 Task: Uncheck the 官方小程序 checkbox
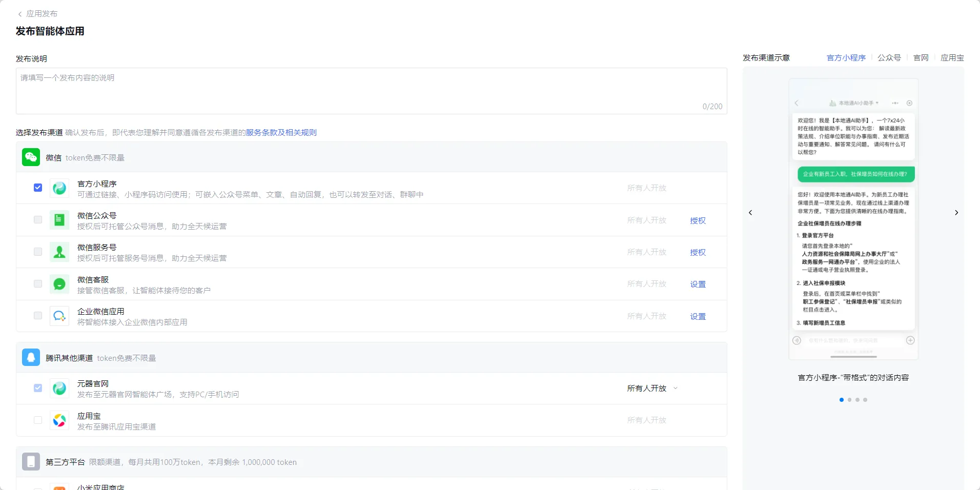pos(38,188)
